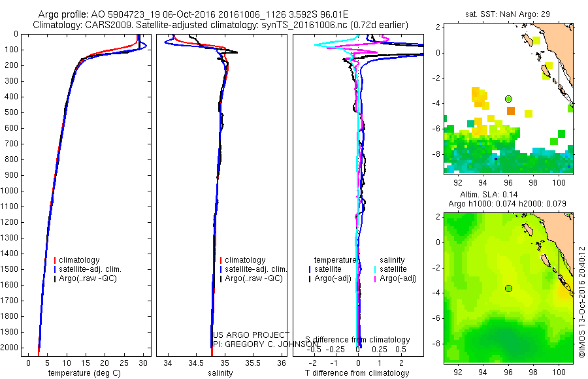Click the orange SST square near 96E
This screenshot has height=379, width=588.
click(x=511, y=111)
